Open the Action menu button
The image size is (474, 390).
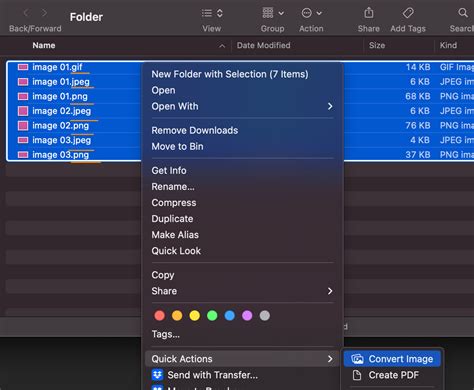[311, 13]
